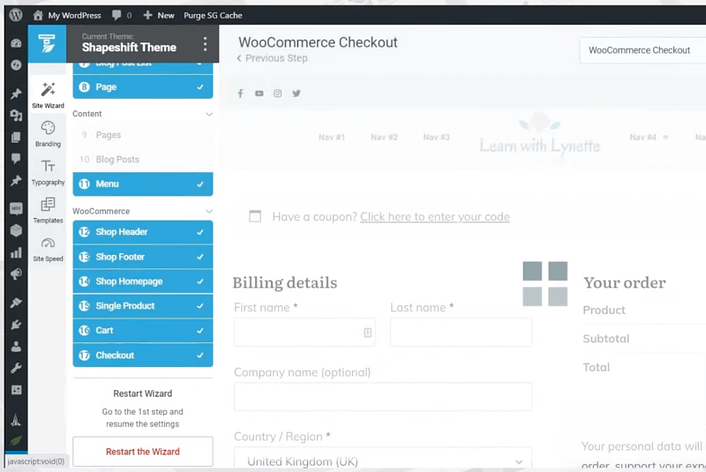Focus the First name input
Image resolution: width=706 pixels, height=472 pixels.
pyautogui.click(x=305, y=332)
